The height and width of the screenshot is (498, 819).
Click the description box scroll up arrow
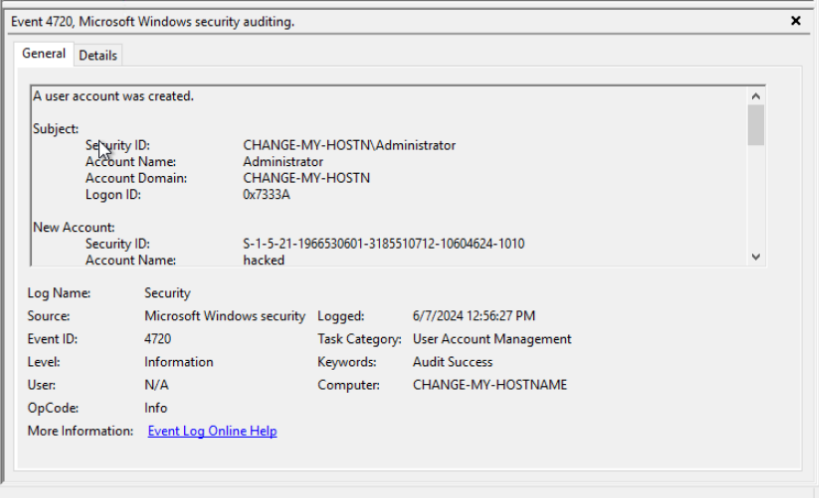(x=756, y=95)
